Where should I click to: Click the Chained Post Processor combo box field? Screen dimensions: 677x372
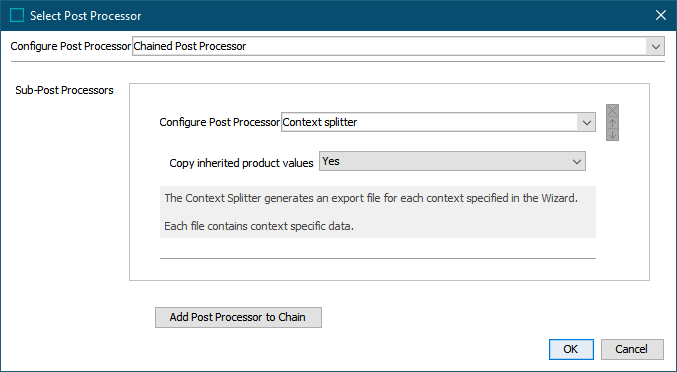click(398, 46)
